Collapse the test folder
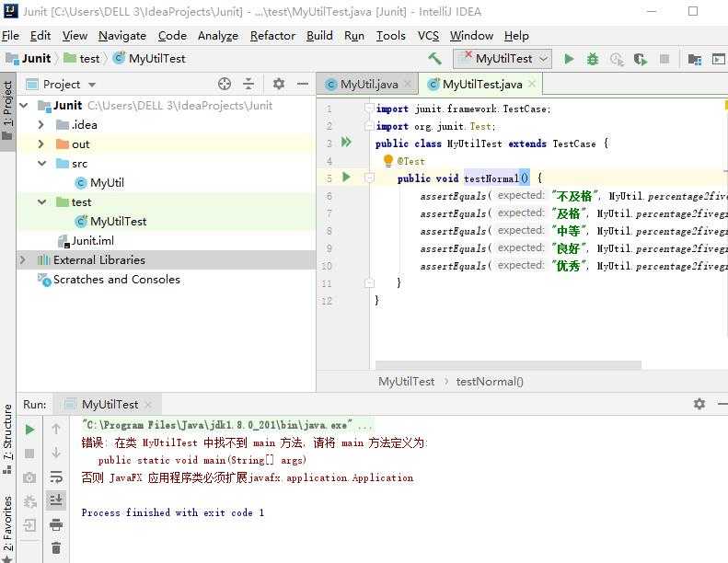728x563 pixels. coord(41,201)
